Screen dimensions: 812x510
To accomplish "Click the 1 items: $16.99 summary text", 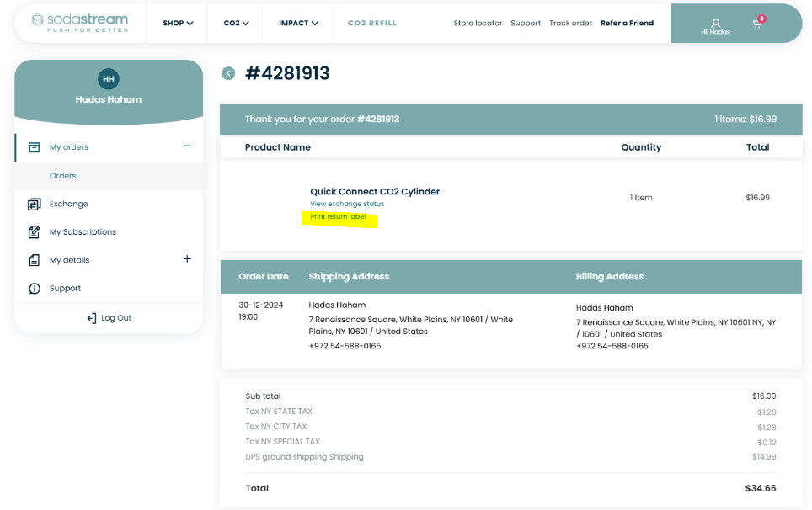I will click(x=745, y=119).
